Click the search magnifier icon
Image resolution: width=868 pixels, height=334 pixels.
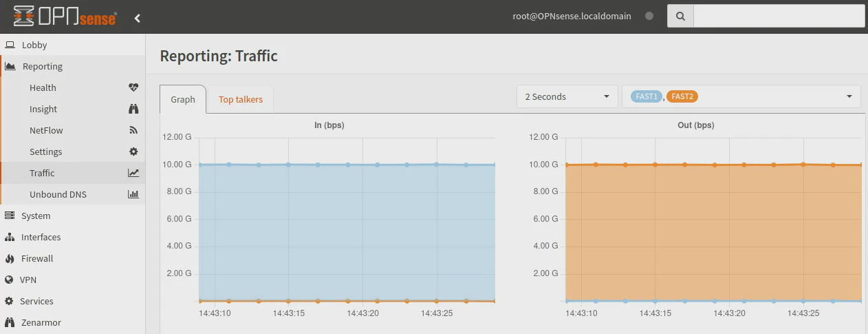point(680,17)
